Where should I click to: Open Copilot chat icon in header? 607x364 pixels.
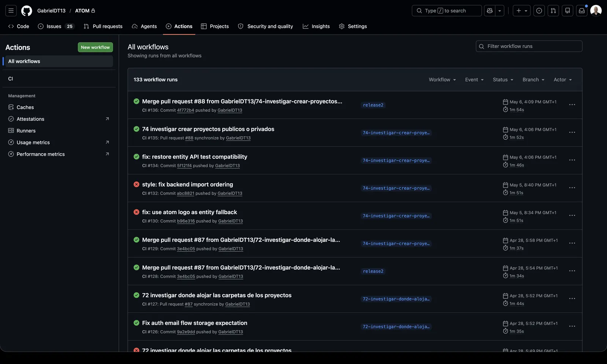coord(490,11)
